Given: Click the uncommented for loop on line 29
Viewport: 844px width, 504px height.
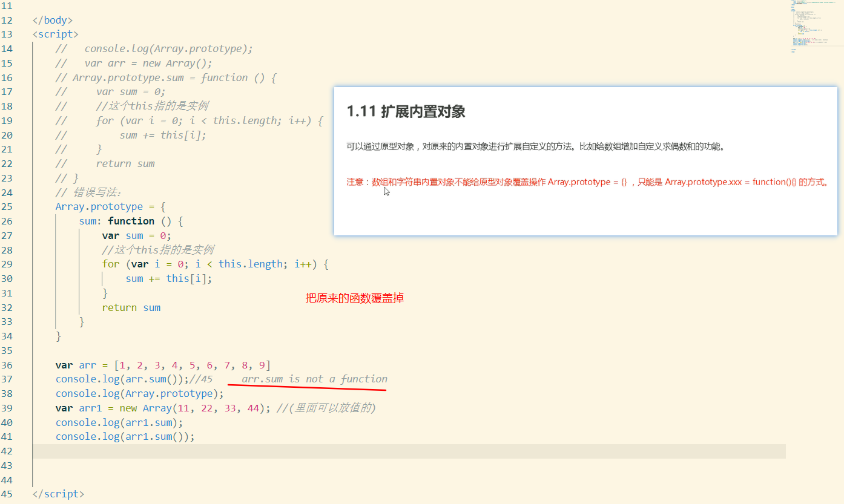Looking at the screenshot, I should click(216, 264).
